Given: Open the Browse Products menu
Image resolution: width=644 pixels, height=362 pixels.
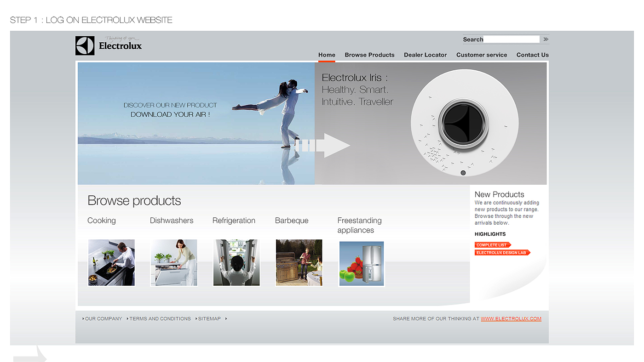Looking at the screenshot, I should pos(369,55).
